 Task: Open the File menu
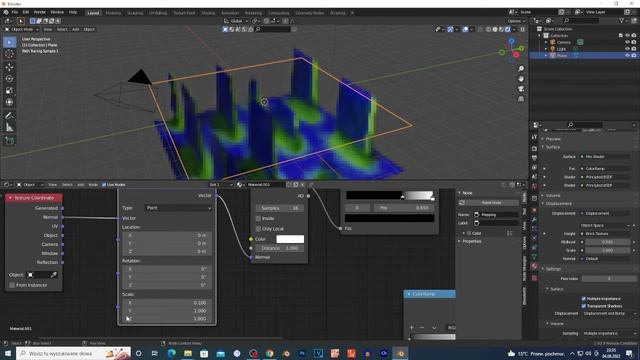tap(15, 13)
